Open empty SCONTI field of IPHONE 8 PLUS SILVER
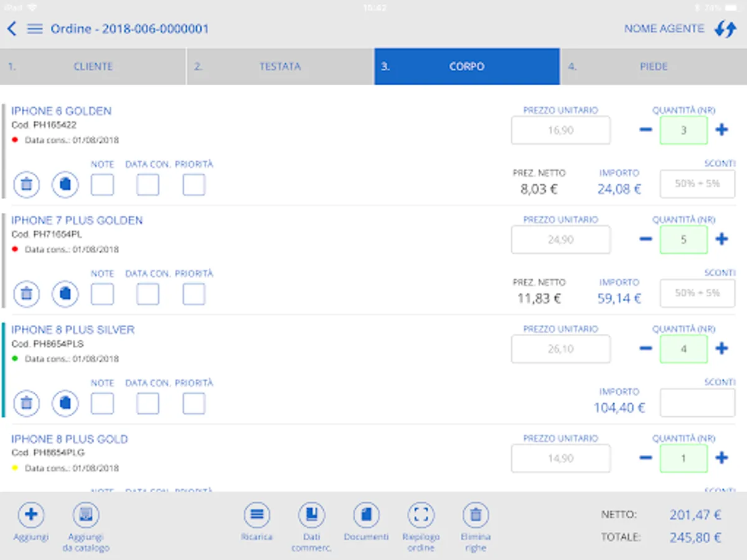This screenshot has width=747, height=560. [x=697, y=403]
